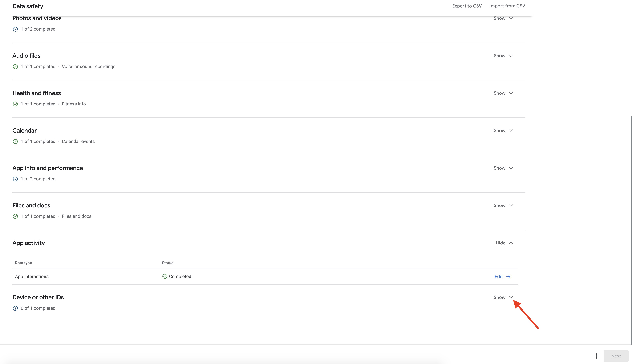Click info icon under Photos and videos
Viewport: 632px width, 364px height.
pos(15,29)
